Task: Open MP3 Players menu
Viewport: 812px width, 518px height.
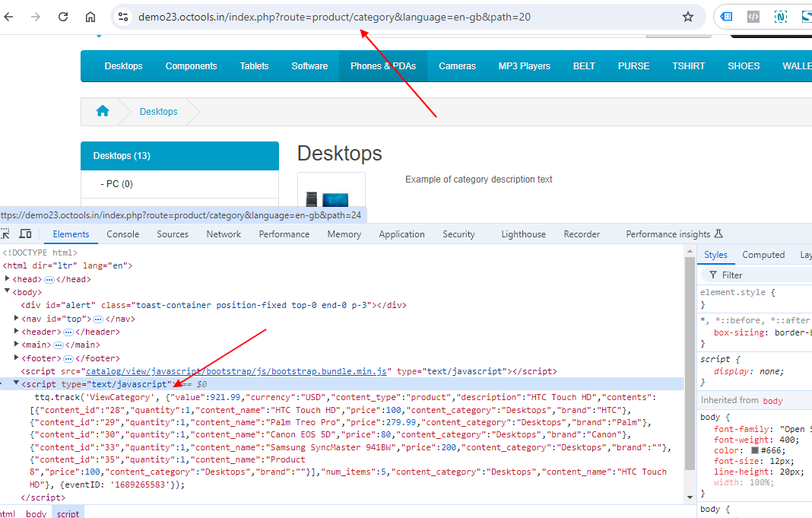Action: (524, 65)
